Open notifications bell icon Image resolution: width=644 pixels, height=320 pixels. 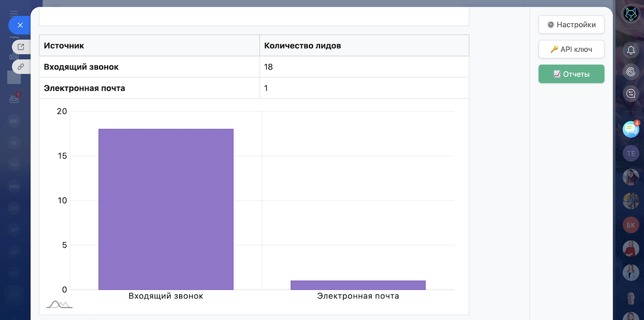pos(631,50)
